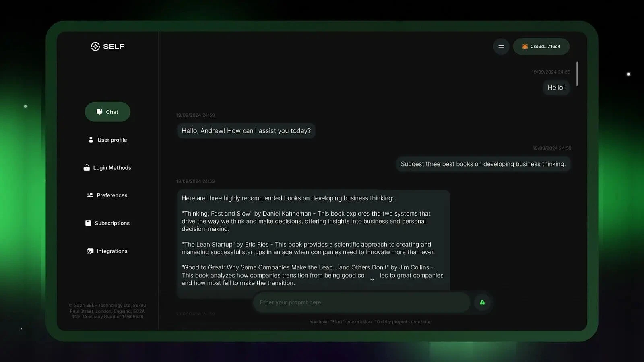Select the active Chat button

(107, 112)
